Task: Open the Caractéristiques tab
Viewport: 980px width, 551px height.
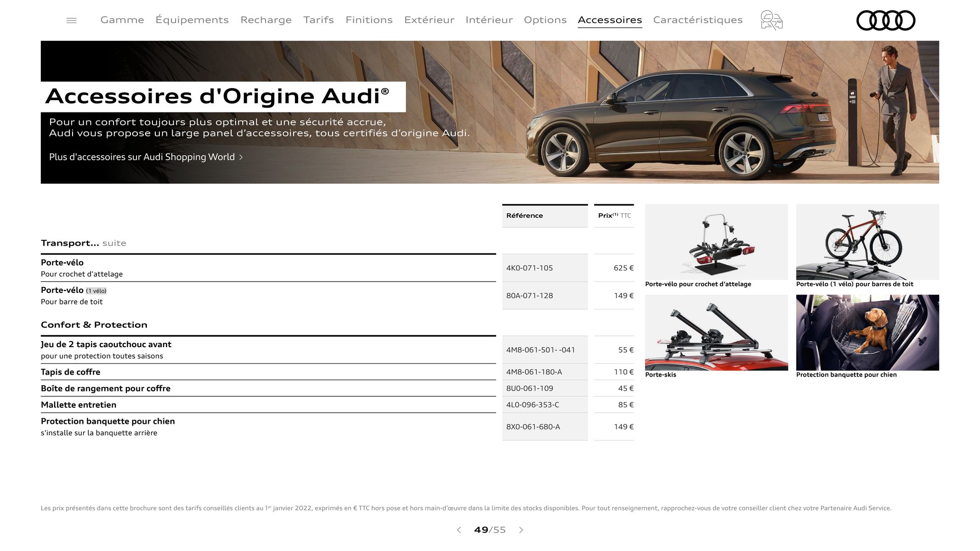Action: point(698,20)
